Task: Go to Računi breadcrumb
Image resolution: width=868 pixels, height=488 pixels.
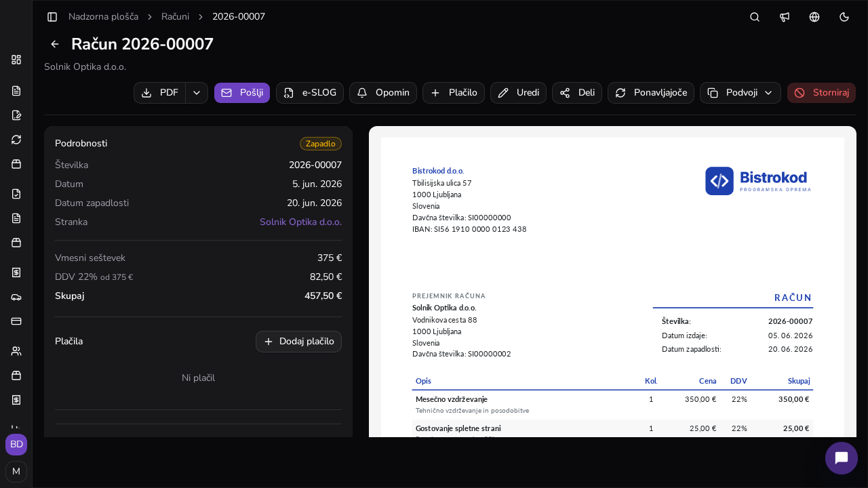Action: point(175,16)
